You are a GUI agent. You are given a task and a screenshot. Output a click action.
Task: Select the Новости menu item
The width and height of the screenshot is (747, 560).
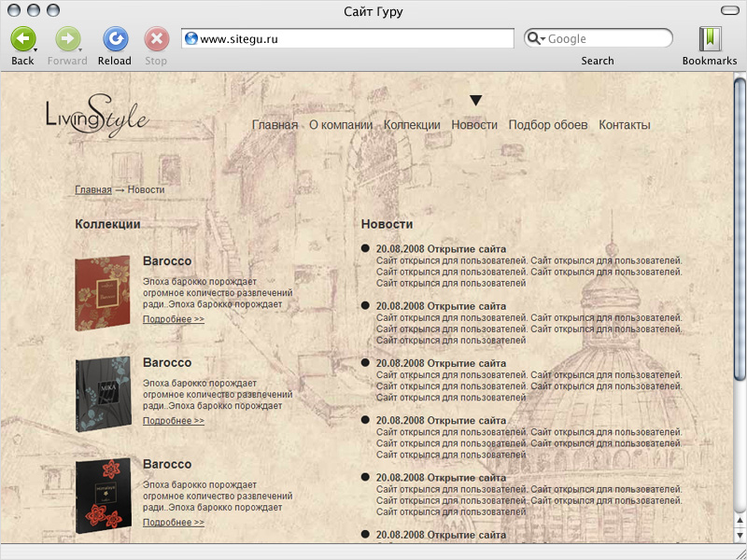tap(474, 125)
